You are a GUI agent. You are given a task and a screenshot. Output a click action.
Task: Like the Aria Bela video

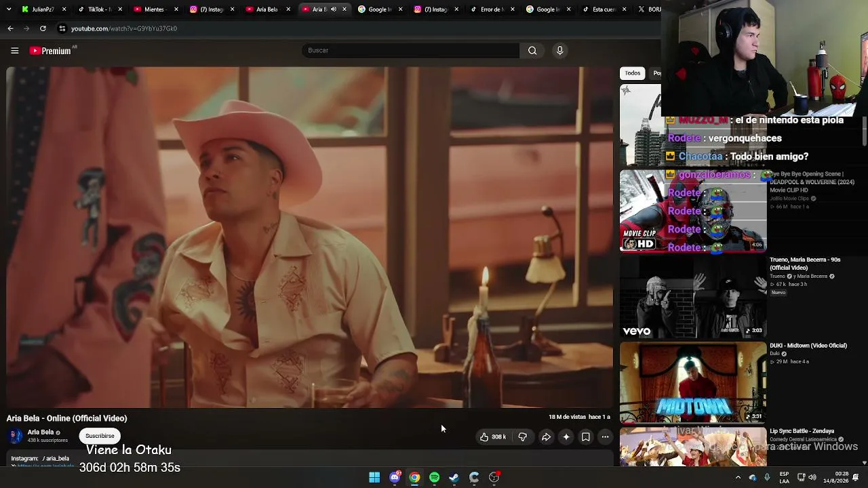[493, 437]
